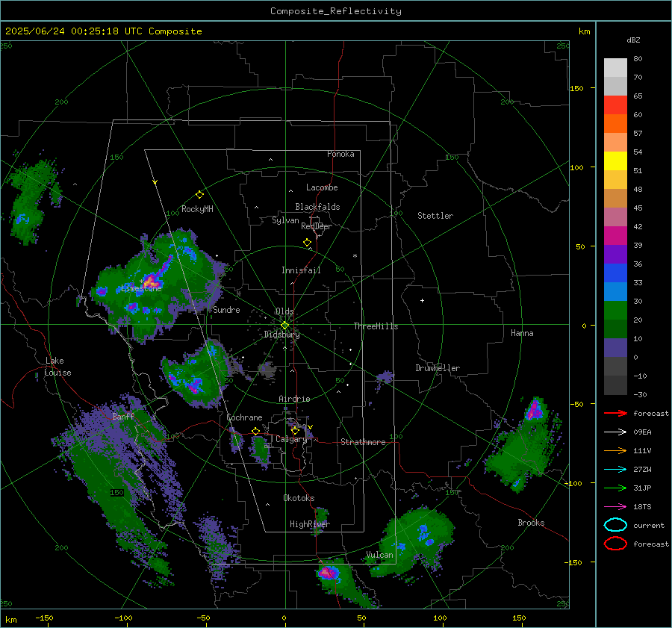Click the magenta storm core southeast of Hanna

coord(535,410)
